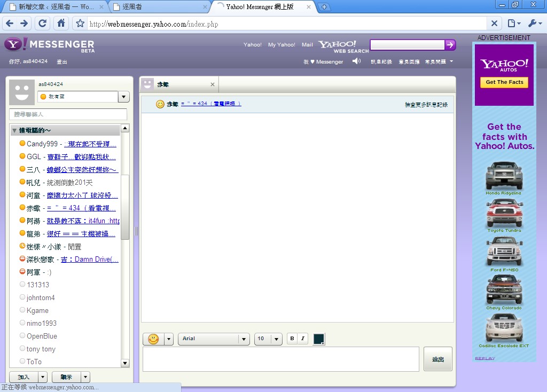This screenshot has height=392, width=547.
Task: Expand the header options dropdown arrow
Action: tap(451, 61)
